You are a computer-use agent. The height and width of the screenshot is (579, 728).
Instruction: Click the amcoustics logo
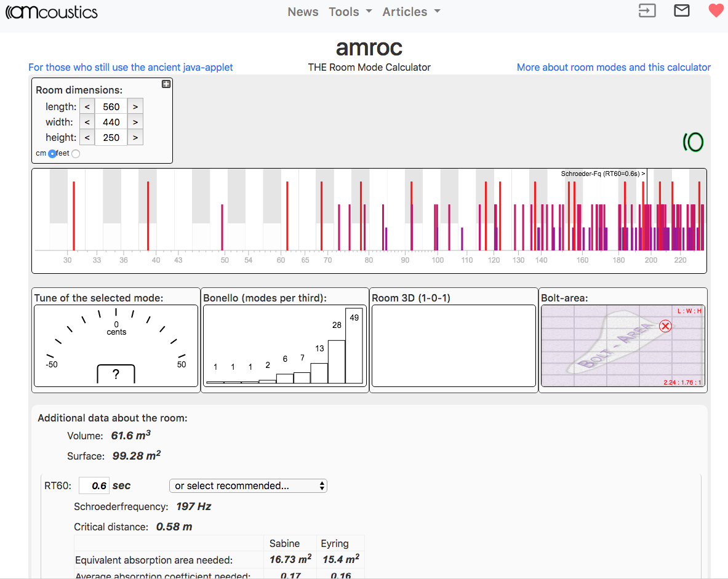52,12
